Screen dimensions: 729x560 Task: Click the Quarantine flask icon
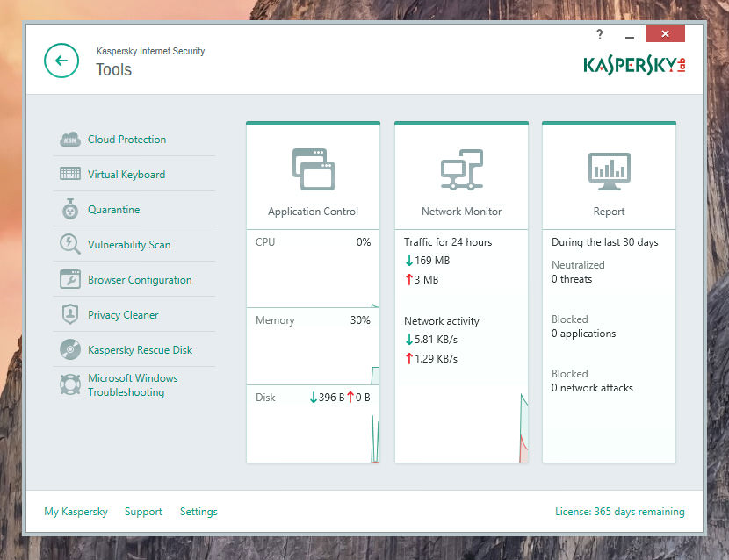tap(70, 209)
